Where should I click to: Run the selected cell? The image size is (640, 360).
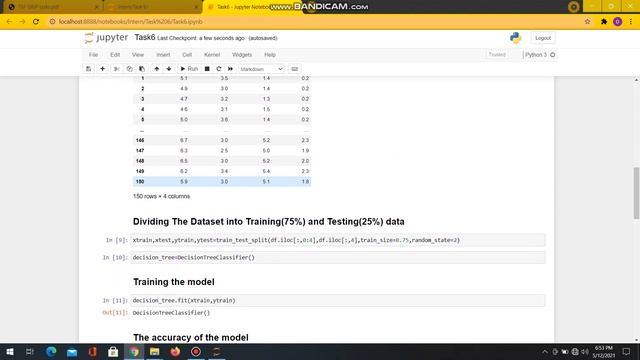189,69
